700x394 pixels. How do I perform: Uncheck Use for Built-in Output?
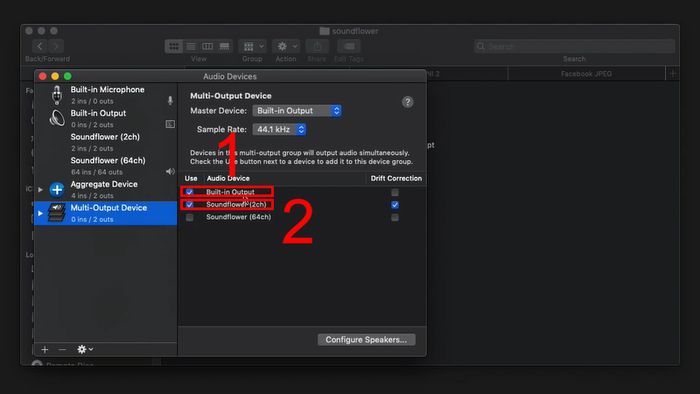coord(190,192)
